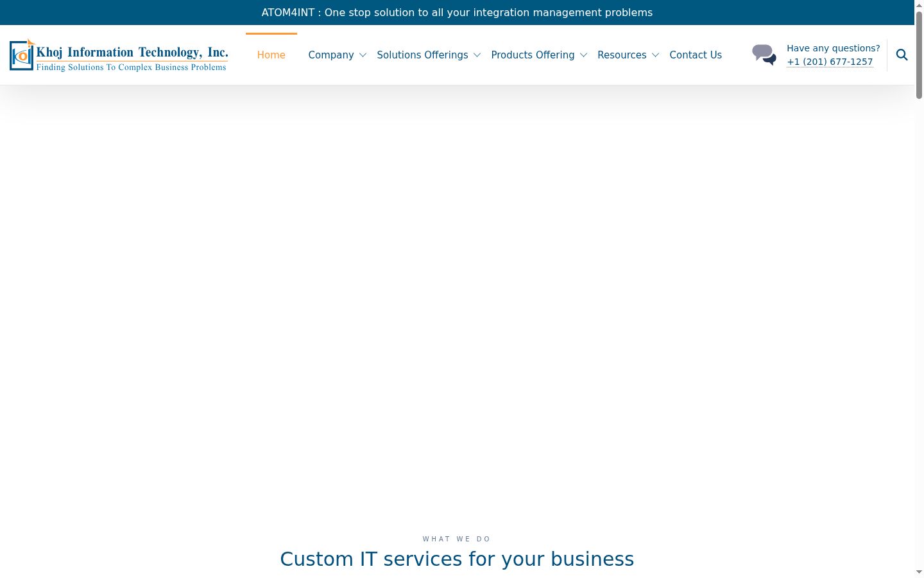The height and width of the screenshot is (578, 924).
Task: Open the Resources menu
Action: pyautogui.click(x=622, y=55)
